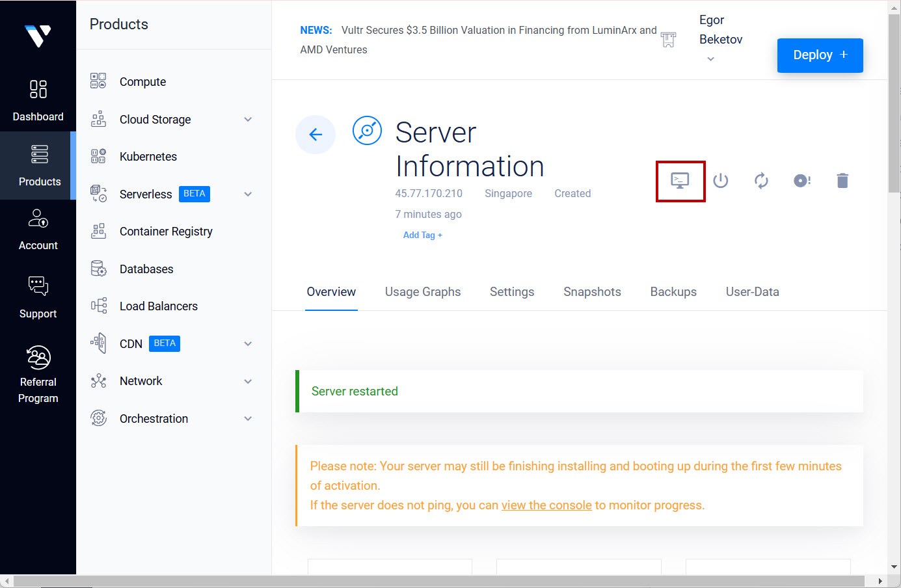Open the Dashboard from the sidebar
901x588 pixels.
point(38,100)
